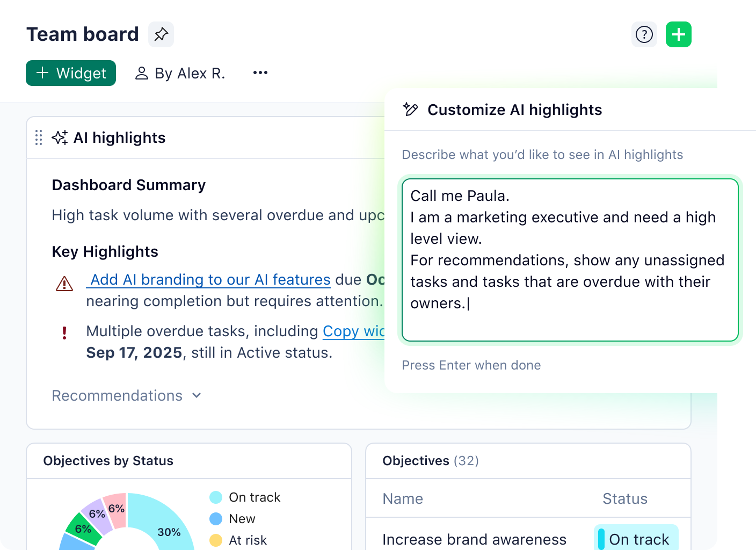Click the drag handle of the AI highlights widget
Screen dimensions: 756x550
[x=38, y=137]
